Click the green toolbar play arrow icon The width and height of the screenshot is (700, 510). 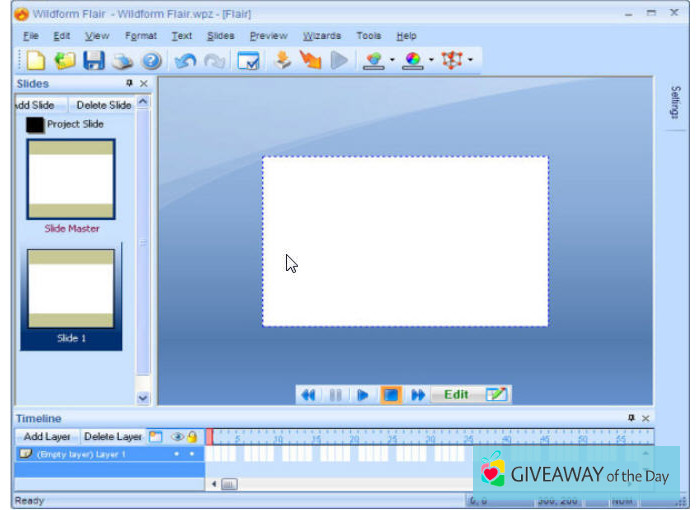click(339, 61)
